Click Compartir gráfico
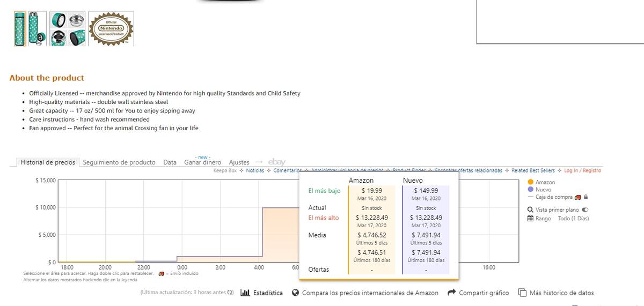This screenshot has width=644, height=306. [x=484, y=293]
